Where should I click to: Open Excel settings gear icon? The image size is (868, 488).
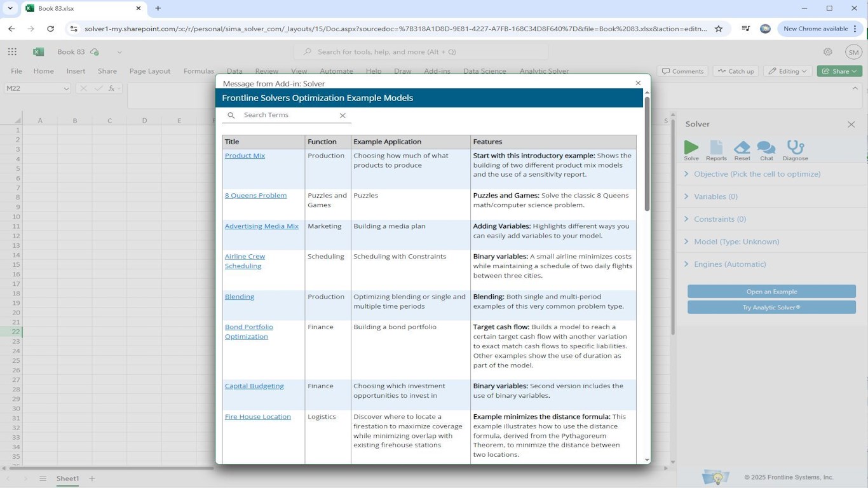pos(827,52)
